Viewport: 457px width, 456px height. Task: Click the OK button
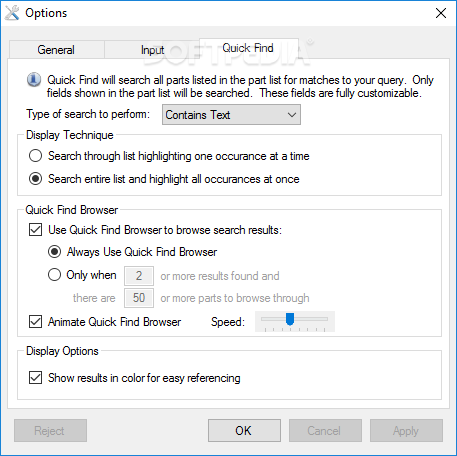244,430
